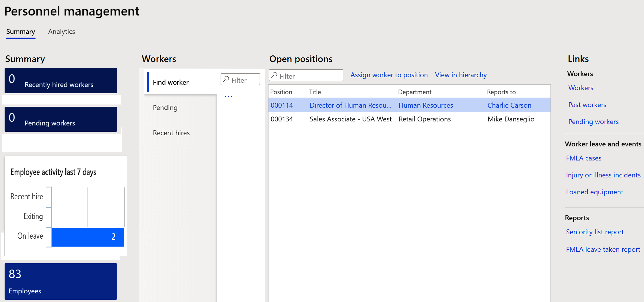Open position 000114 link
The height and width of the screenshot is (302, 644).
[x=282, y=105]
